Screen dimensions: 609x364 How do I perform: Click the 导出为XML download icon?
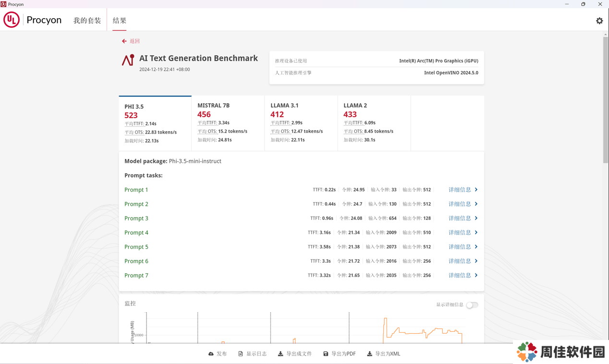click(x=369, y=354)
